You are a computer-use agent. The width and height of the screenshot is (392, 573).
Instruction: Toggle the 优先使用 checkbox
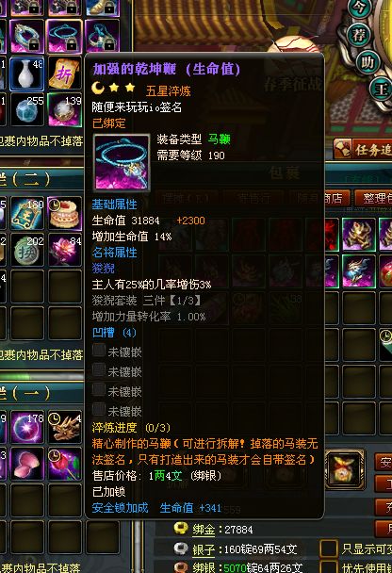tap(329, 566)
